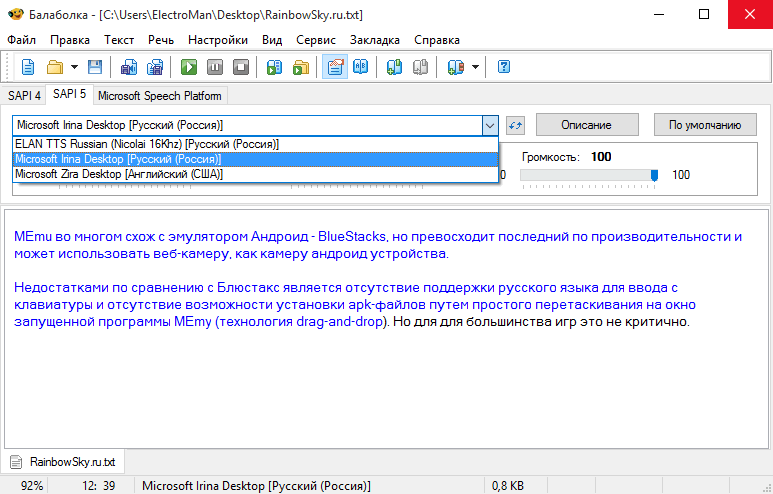The image size is (773, 494).
Task: Open the Текст menu
Action: (119, 40)
